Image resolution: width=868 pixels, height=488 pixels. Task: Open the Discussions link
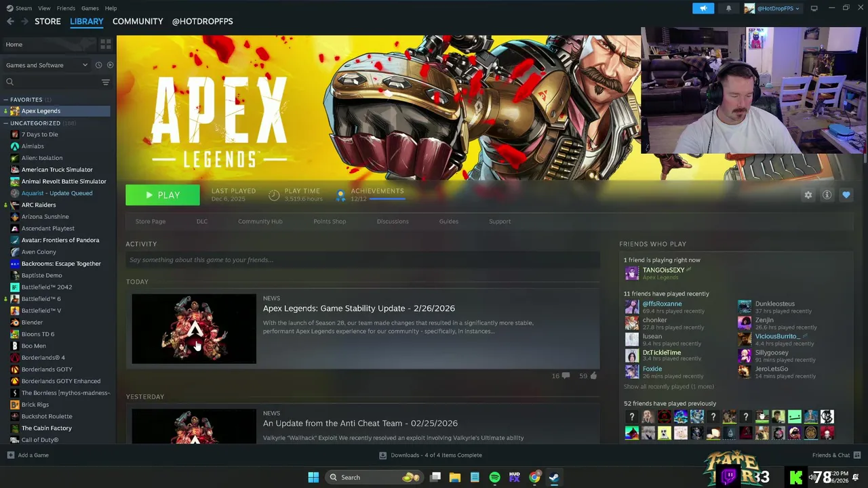pos(393,222)
